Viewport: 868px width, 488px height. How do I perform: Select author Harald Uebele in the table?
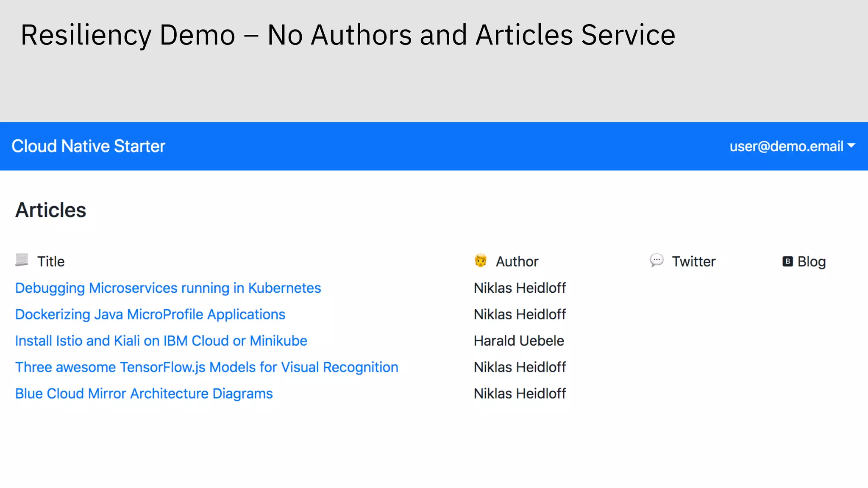point(519,341)
